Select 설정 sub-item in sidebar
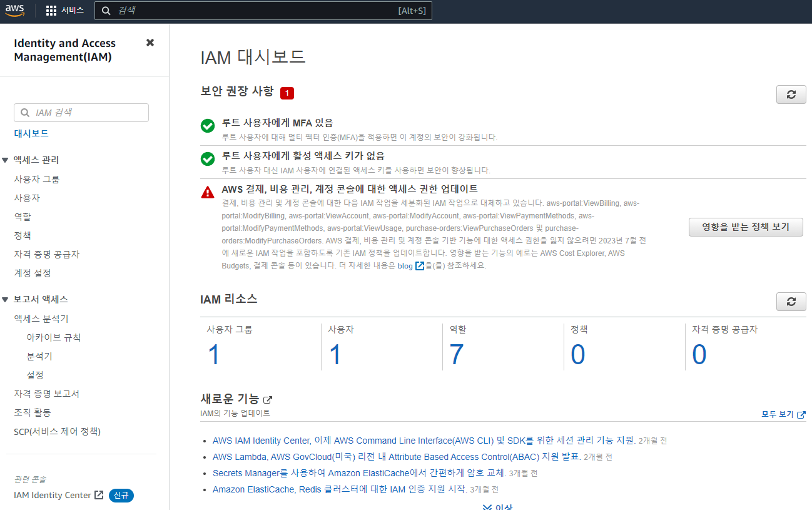 click(x=35, y=375)
